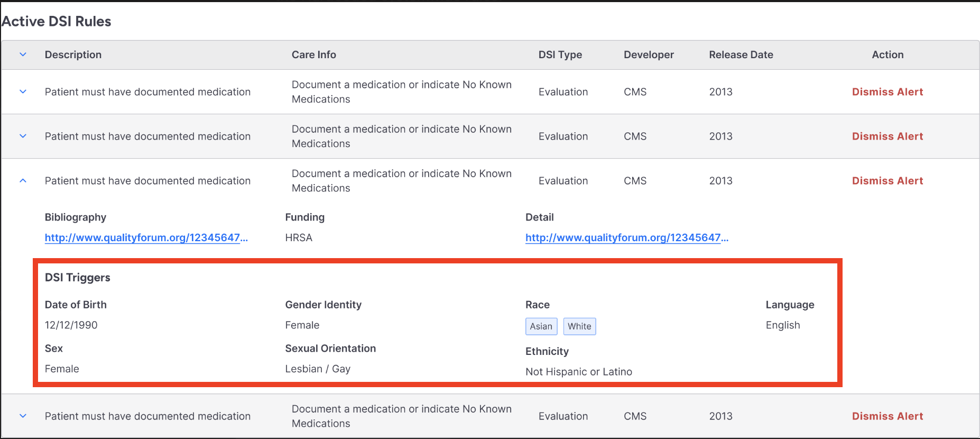Click the Date of Birth value 12/12/1990
Screen dimensions: 980x439
(71, 325)
